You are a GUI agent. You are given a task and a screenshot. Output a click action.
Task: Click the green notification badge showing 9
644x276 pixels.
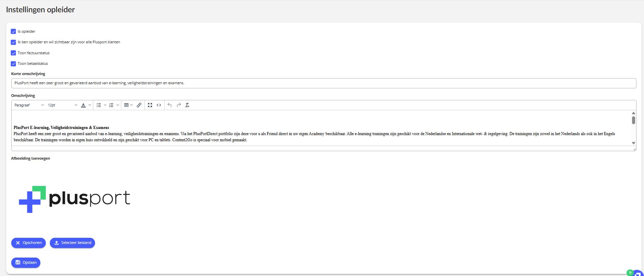[x=630, y=273]
